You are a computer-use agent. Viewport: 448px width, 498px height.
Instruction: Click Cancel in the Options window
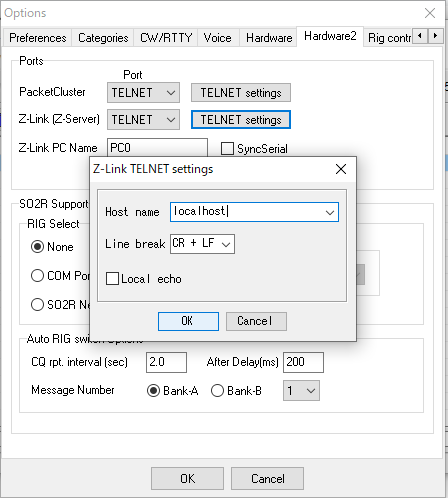(x=267, y=479)
